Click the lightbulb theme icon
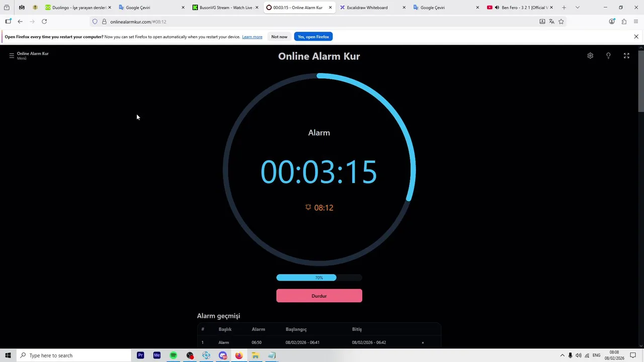This screenshot has width=644, height=362. pyautogui.click(x=608, y=56)
